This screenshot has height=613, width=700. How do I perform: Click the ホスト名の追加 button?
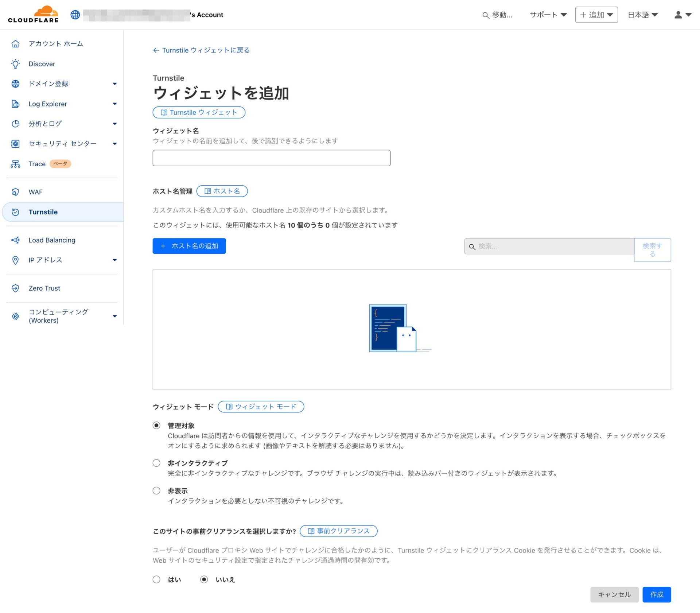(189, 246)
